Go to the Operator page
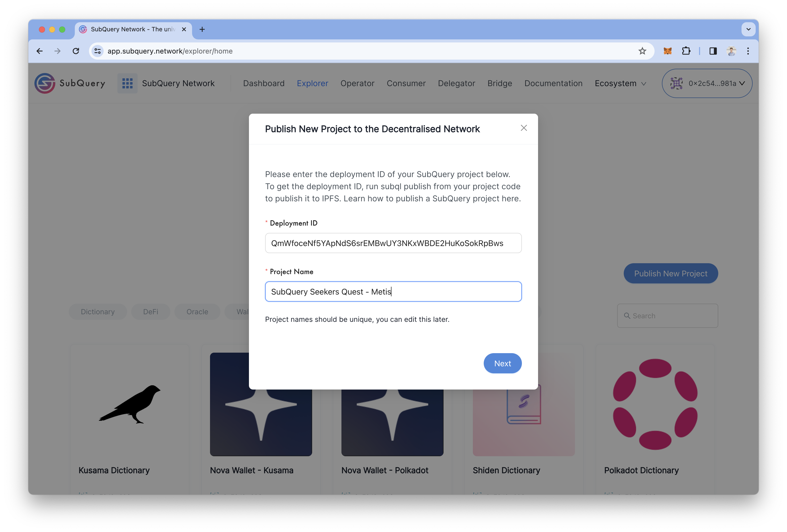The image size is (787, 532). click(357, 83)
